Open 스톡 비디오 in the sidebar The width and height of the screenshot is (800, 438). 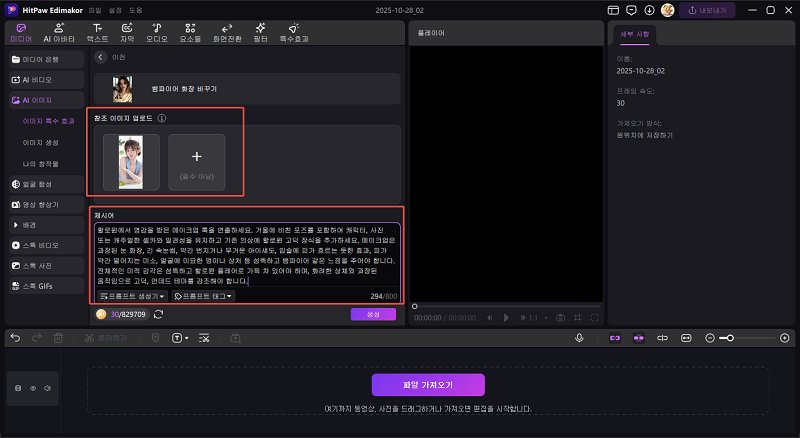tap(46, 245)
